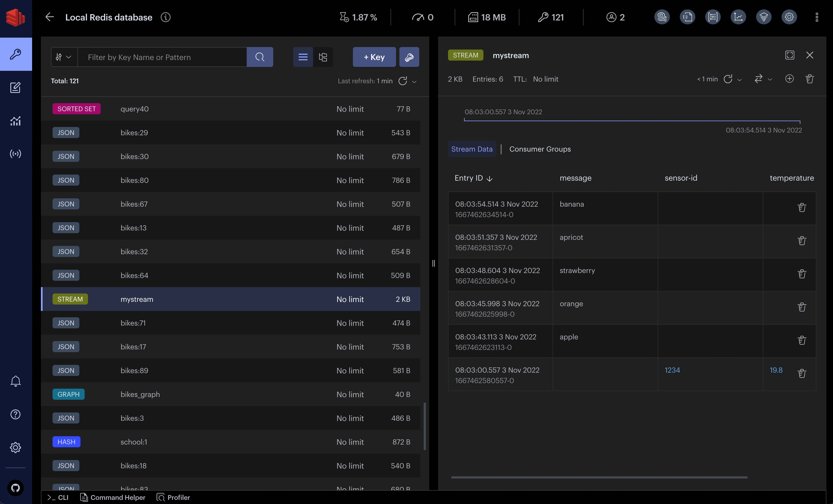Switch to list view of keys

(303, 57)
